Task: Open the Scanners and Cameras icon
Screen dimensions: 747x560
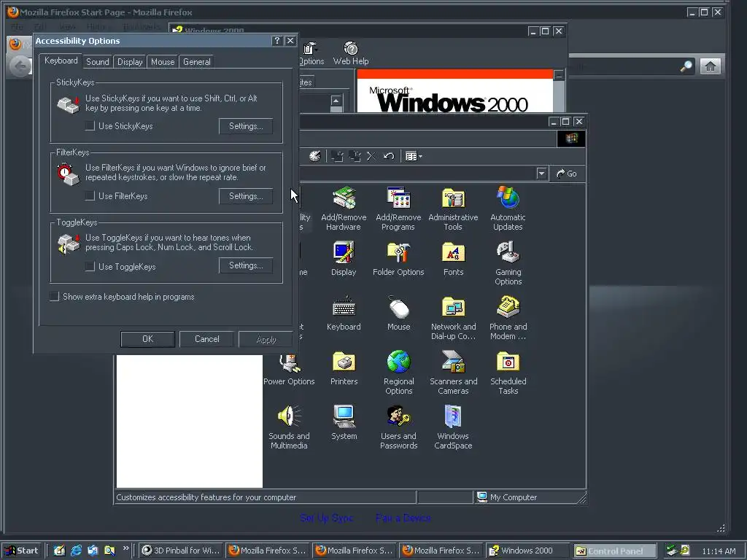Action: click(453, 373)
